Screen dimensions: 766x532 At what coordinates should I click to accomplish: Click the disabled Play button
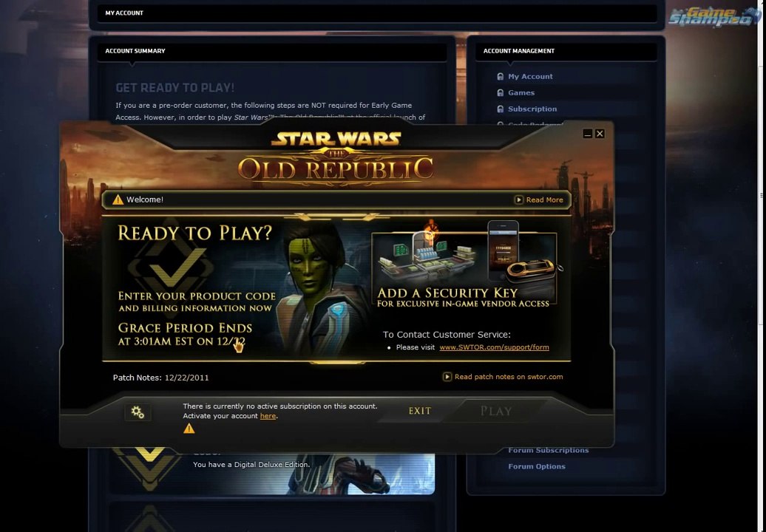pyautogui.click(x=496, y=411)
